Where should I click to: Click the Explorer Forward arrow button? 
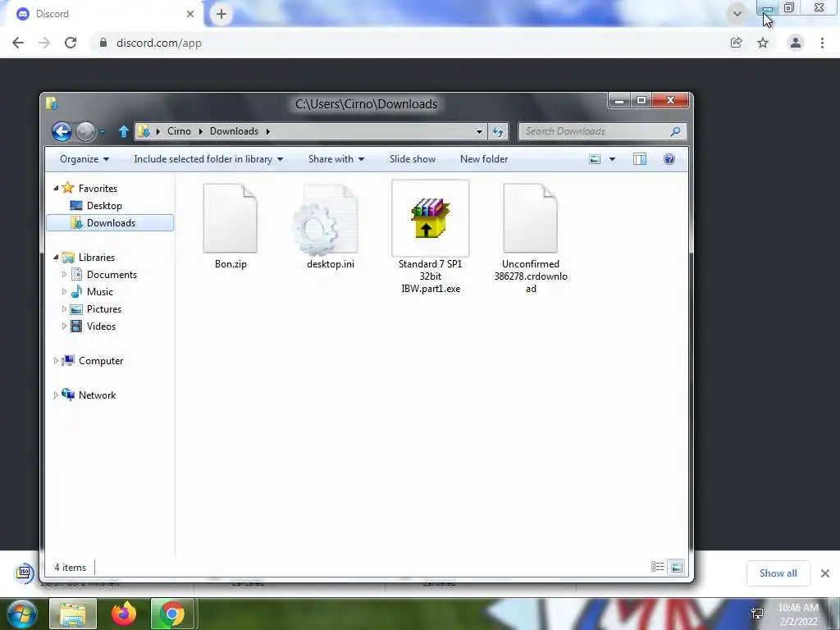pyautogui.click(x=85, y=131)
